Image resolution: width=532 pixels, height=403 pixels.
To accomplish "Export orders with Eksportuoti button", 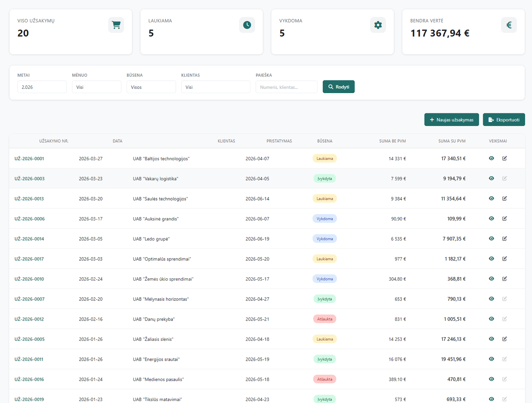I will [x=504, y=120].
